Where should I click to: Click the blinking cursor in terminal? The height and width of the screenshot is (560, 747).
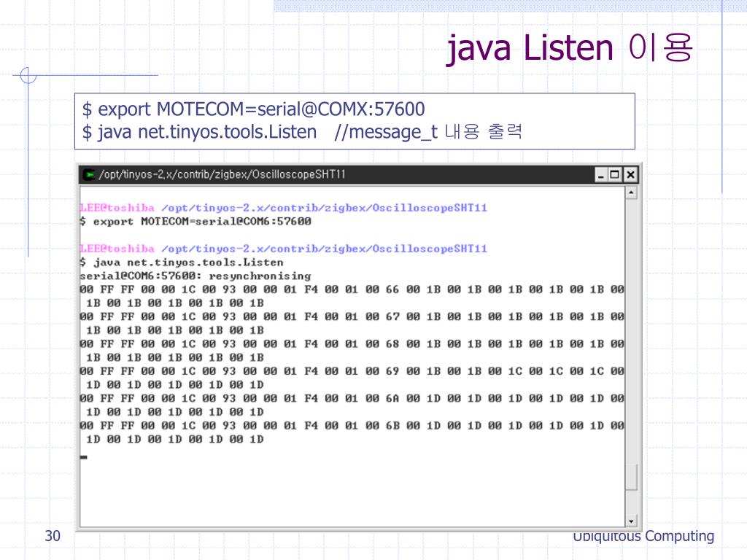[x=84, y=458]
